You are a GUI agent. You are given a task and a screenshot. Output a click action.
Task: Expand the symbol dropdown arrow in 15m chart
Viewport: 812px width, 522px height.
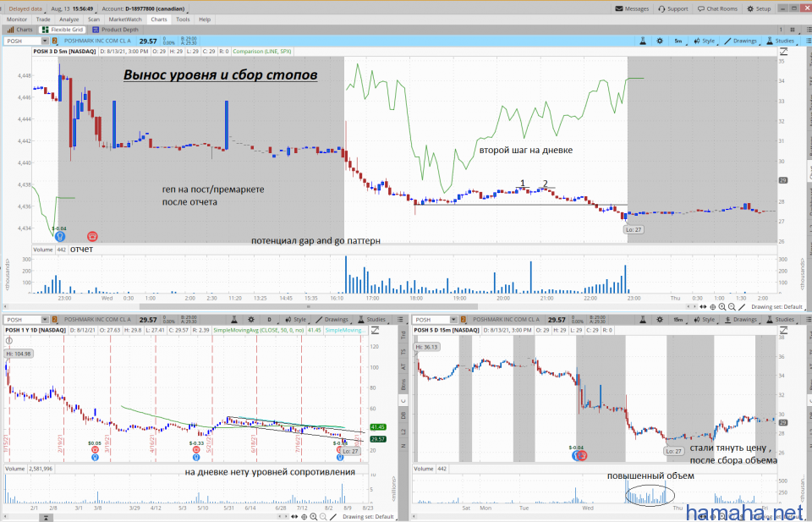pos(453,320)
